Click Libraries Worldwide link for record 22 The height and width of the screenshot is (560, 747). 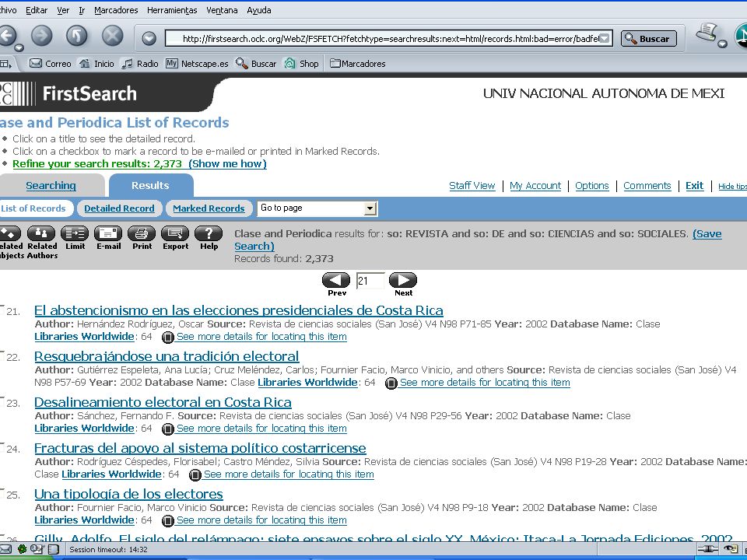coord(308,383)
